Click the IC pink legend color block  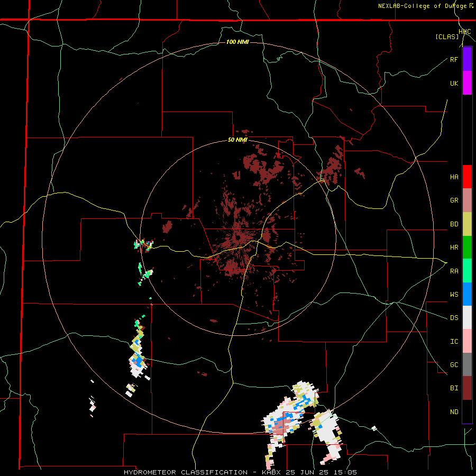467,341
